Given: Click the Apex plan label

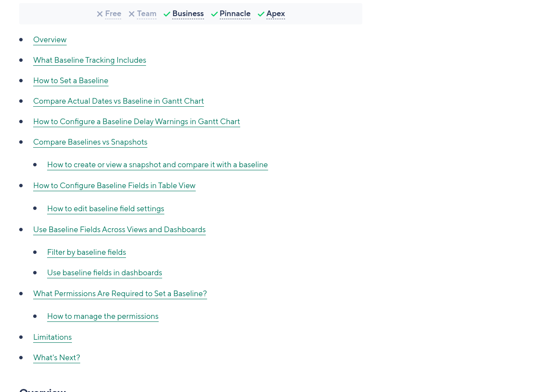Looking at the screenshot, I should (x=276, y=14).
